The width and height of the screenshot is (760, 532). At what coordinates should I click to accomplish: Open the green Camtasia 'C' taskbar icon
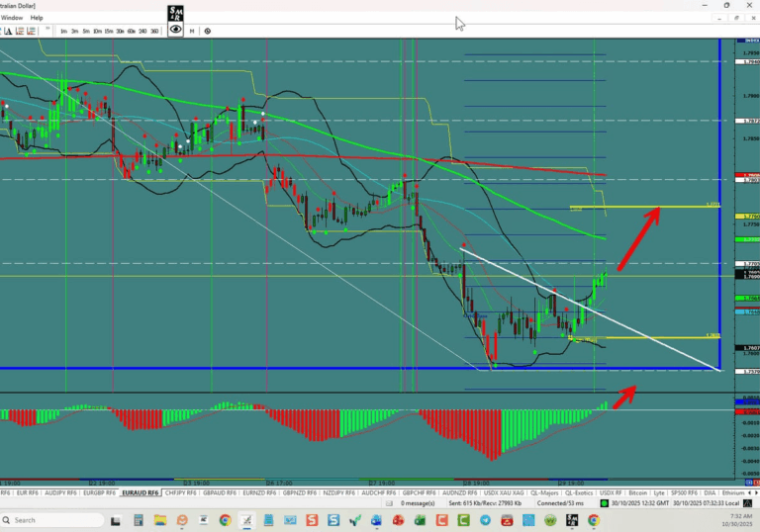coord(463,520)
